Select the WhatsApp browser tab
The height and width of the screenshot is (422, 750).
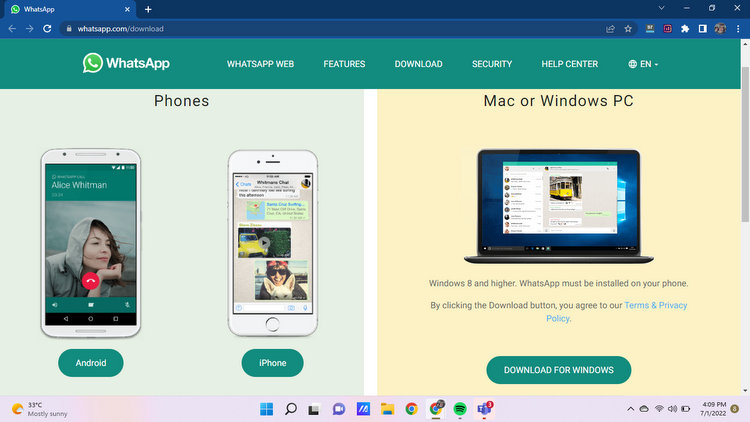pos(69,9)
